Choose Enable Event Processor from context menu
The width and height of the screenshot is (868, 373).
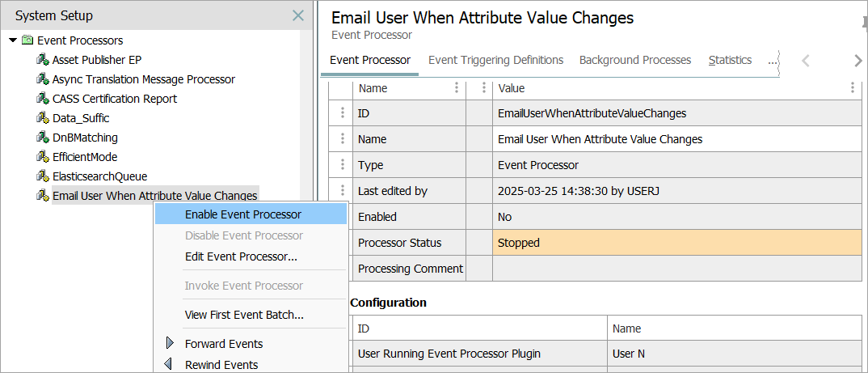coord(242,214)
